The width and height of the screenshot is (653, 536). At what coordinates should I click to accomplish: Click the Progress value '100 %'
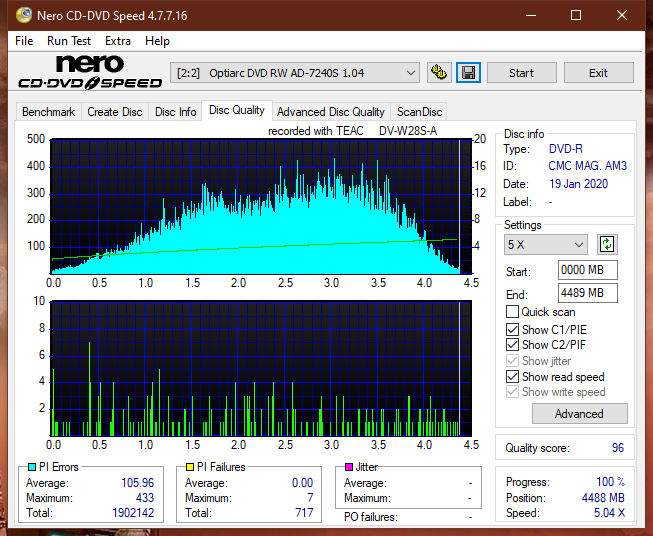[x=611, y=482]
